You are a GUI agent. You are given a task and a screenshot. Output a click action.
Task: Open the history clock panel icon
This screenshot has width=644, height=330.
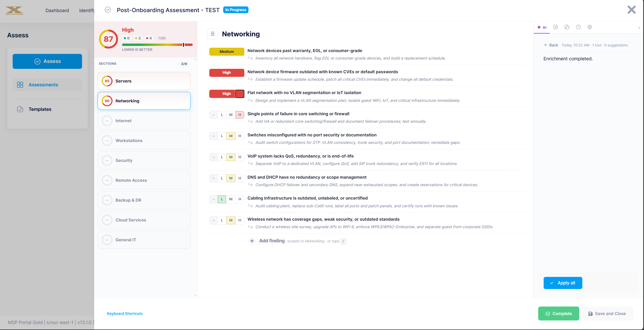578,27
